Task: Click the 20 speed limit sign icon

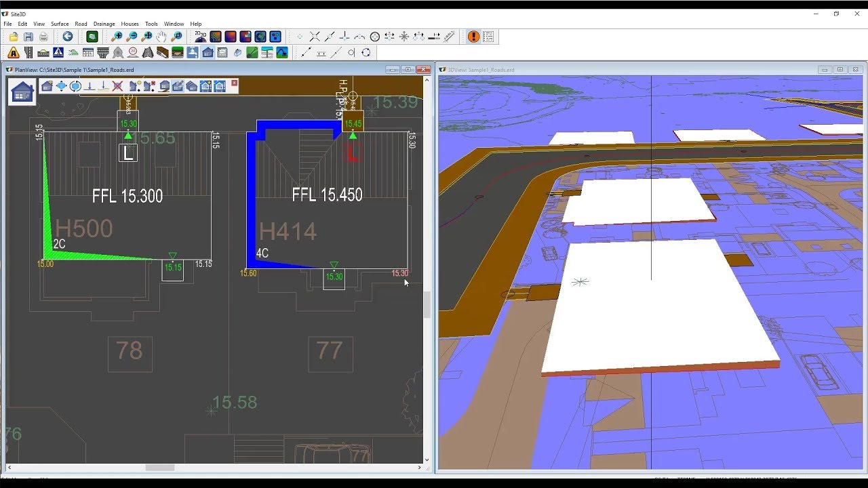Action: [133, 52]
